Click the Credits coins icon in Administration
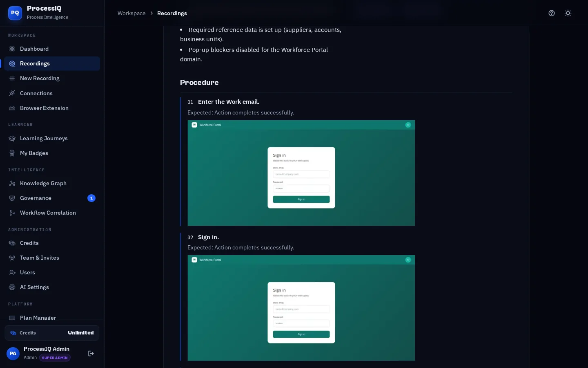The image size is (588, 368). 12,243
